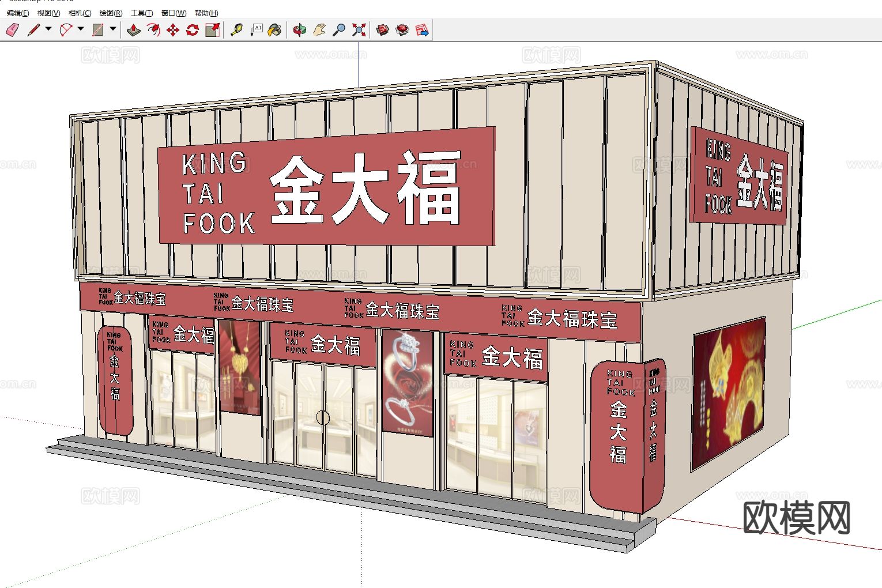Select the Tape Measure tool
Screen dimensions: 882x588
point(236,29)
